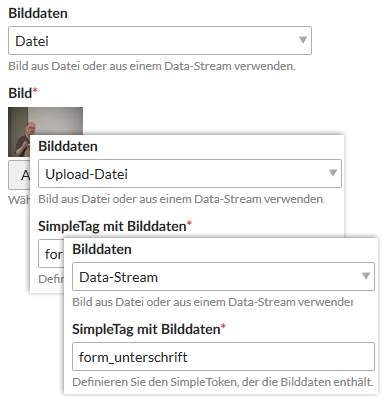Click the help text below the Upload-Datei dropdown
382x398 pixels.
[x=181, y=199]
